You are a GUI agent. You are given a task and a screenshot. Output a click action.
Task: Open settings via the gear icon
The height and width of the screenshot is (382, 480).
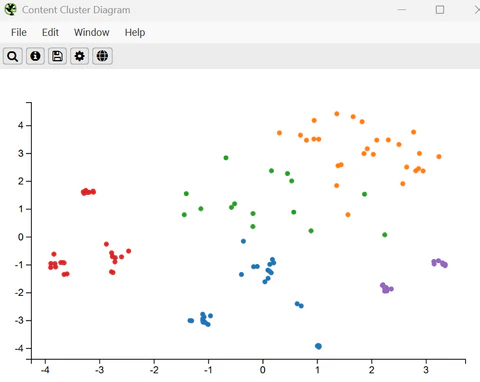pos(79,56)
